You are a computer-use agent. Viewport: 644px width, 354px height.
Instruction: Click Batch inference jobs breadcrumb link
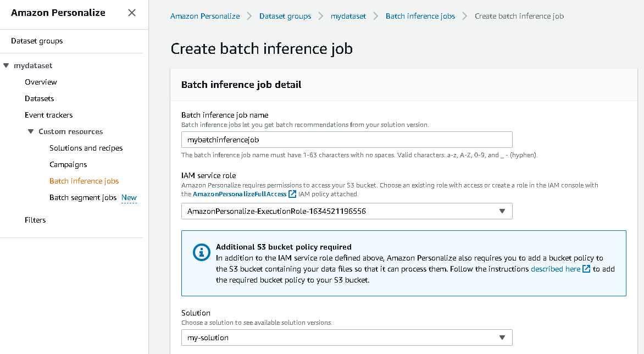[420, 16]
